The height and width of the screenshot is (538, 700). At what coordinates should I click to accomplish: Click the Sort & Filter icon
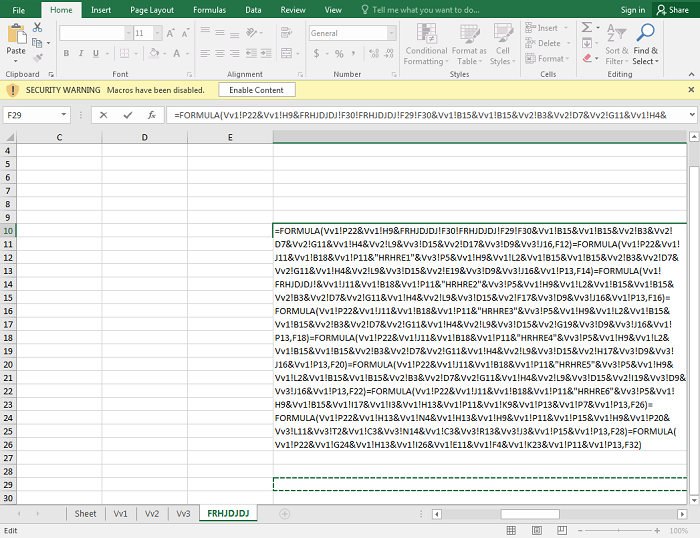tap(617, 45)
